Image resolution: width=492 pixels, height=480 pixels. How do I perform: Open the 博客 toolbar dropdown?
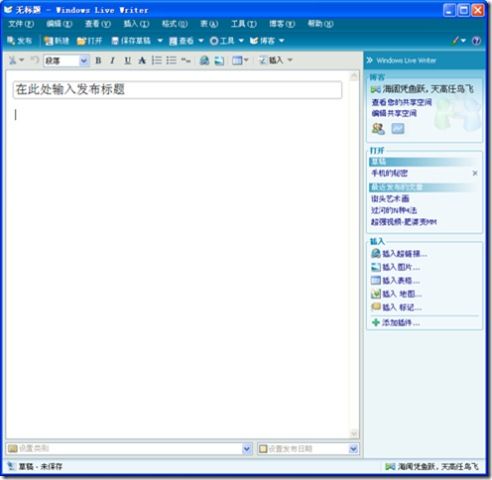pos(282,41)
